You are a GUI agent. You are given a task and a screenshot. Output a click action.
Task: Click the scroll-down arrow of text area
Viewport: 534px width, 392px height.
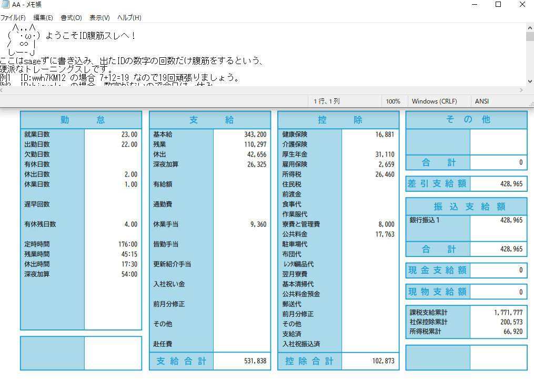pyautogui.click(x=530, y=81)
